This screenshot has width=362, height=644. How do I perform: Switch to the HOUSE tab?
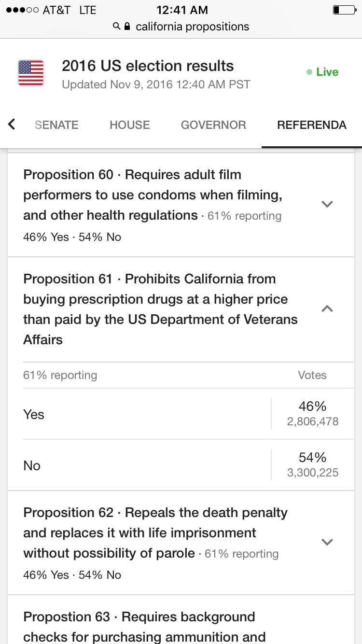coord(130,125)
